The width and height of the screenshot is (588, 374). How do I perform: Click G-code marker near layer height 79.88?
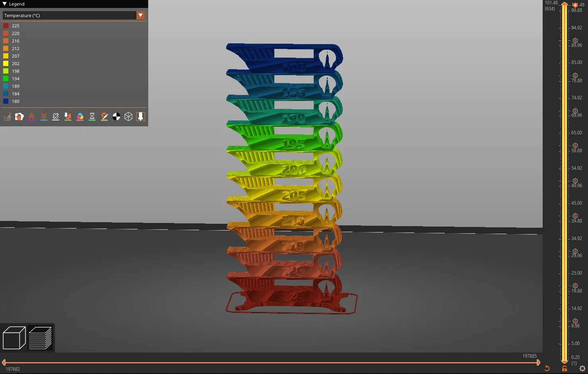tap(575, 76)
